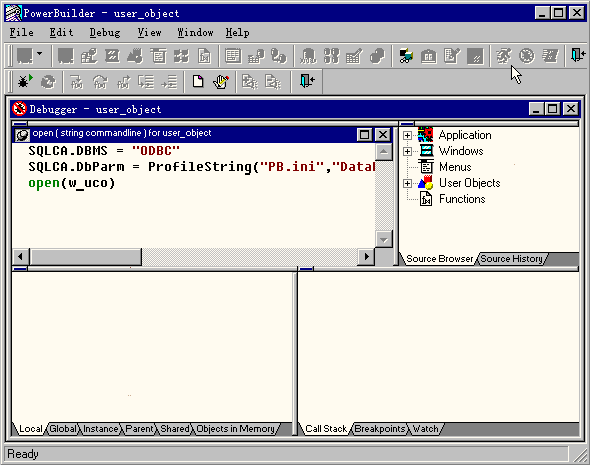Click the SQLCA.DBMS = "ODBC" code line
The image size is (590, 465).
(104, 151)
